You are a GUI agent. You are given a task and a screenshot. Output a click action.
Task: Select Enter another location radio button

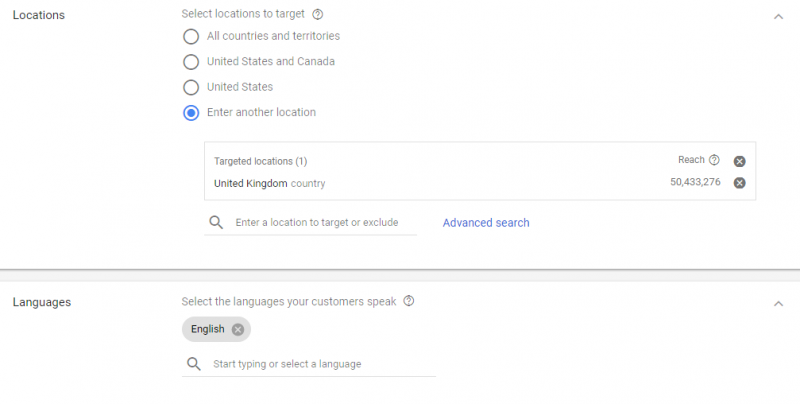pos(191,113)
